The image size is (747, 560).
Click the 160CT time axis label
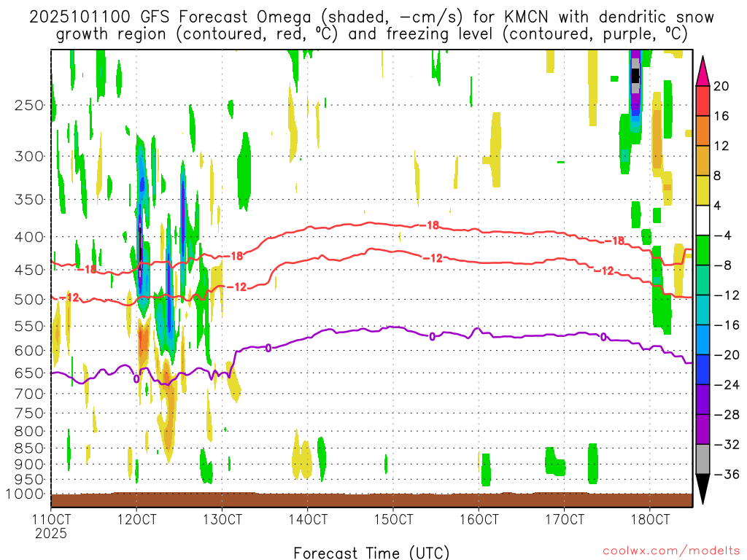[479, 519]
